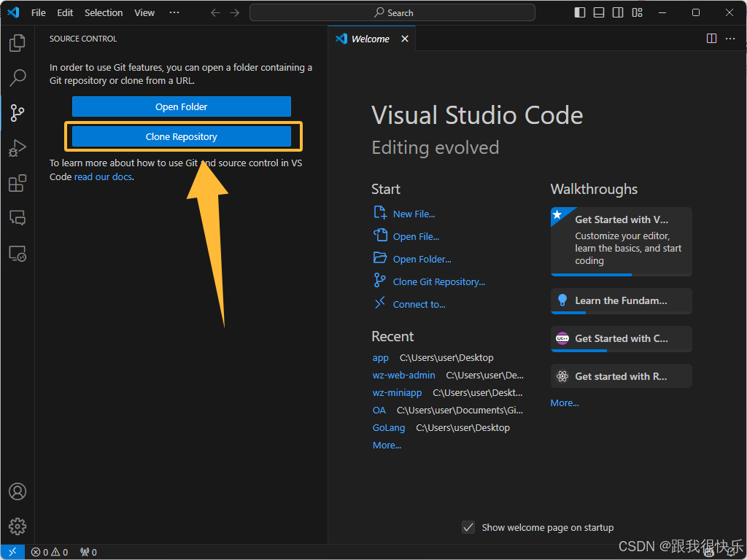Click the Clone Repository button
The width and height of the screenshot is (747, 560).
pyautogui.click(x=182, y=136)
